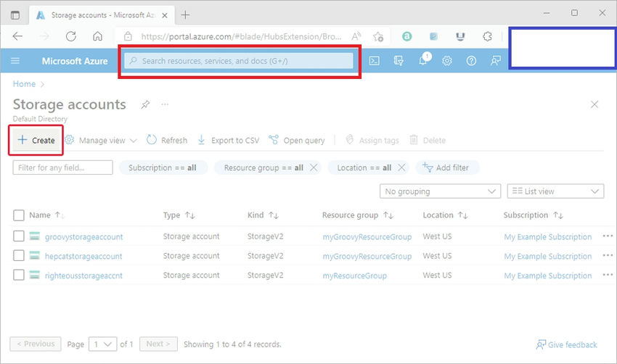Open the U-shaped browser extension icon

coord(460,36)
